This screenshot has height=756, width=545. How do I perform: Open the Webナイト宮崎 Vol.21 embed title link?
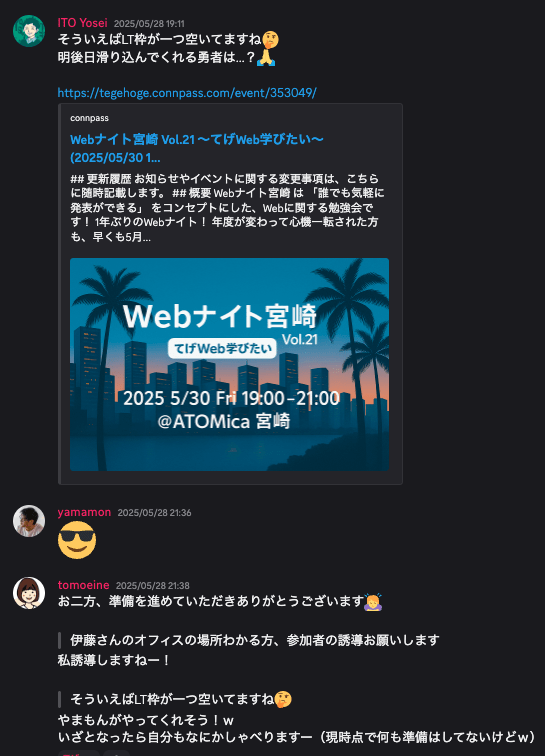click(196, 148)
